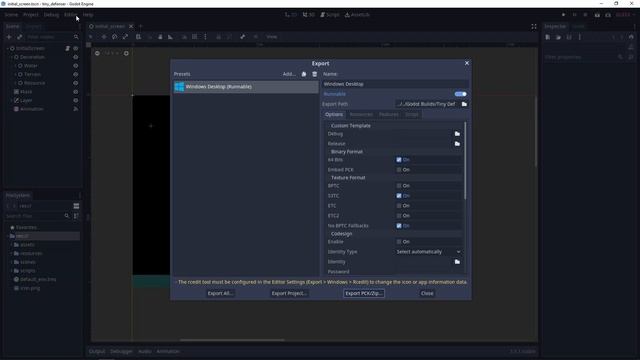Zoom in on the 2D viewport
640x360 pixels.
(x=126, y=53)
